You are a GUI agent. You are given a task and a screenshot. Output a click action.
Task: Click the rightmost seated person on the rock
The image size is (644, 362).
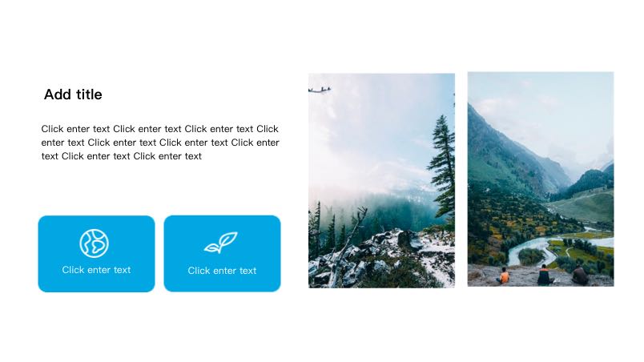[580, 275]
